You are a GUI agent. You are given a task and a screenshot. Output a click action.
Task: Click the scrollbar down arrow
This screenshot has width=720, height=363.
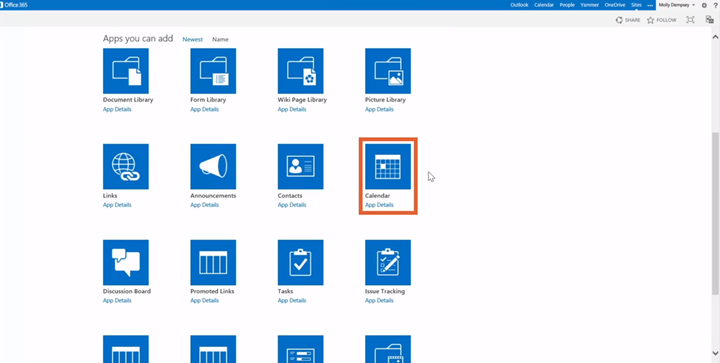pyautogui.click(x=715, y=353)
